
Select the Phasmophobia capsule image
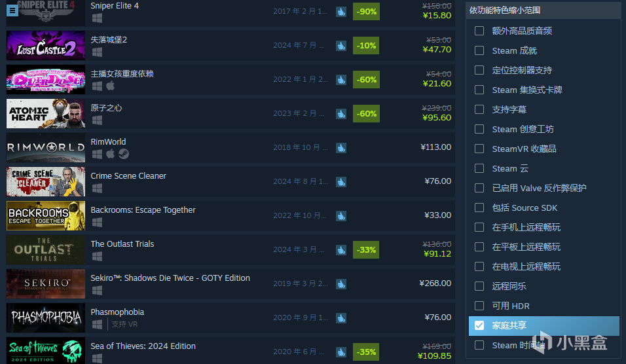point(46,318)
